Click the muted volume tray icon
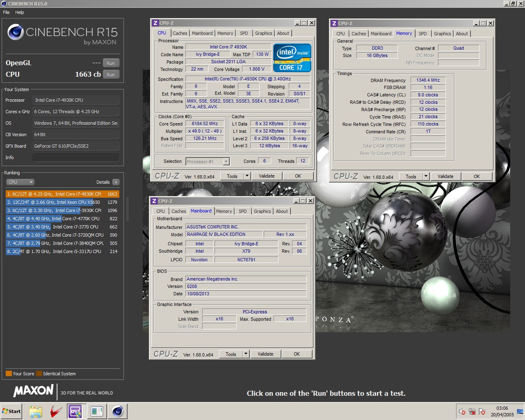The width and height of the screenshot is (525, 420). pyautogui.click(x=462, y=411)
